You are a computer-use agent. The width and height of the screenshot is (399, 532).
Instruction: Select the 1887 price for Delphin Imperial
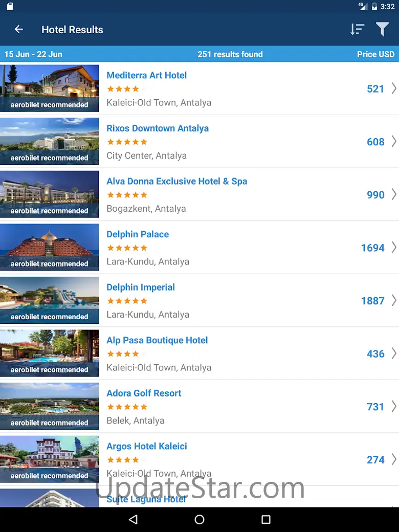[x=372, y=301]
